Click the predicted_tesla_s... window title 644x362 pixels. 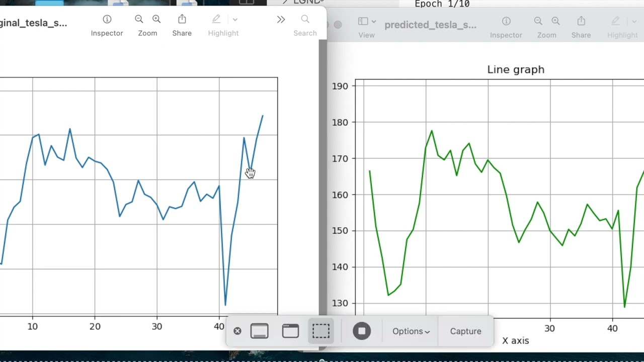[430, 25]
